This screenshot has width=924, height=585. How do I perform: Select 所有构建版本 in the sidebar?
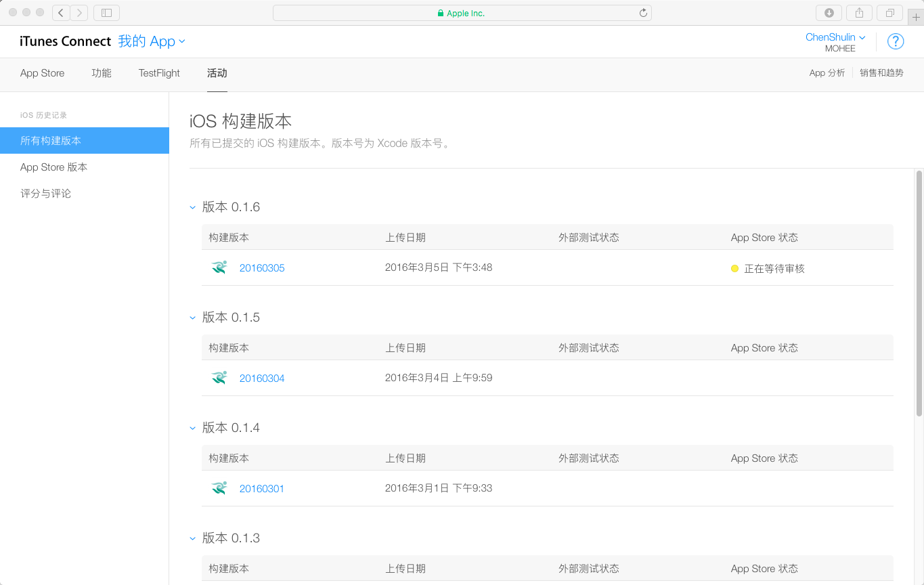pos(85,141)
